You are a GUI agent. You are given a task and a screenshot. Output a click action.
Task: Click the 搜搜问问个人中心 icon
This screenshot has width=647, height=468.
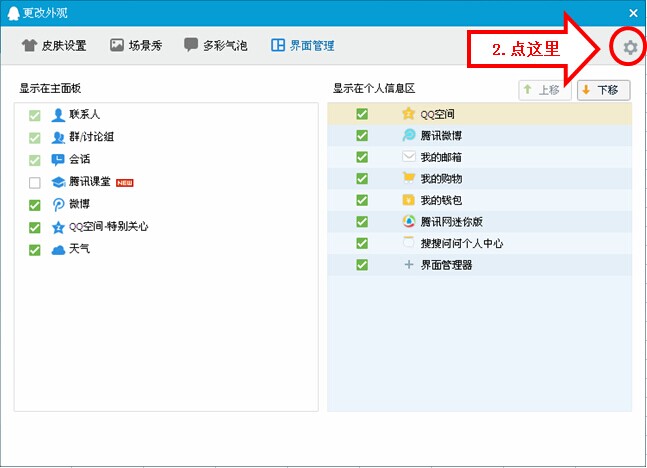click(x=409, y=243)
